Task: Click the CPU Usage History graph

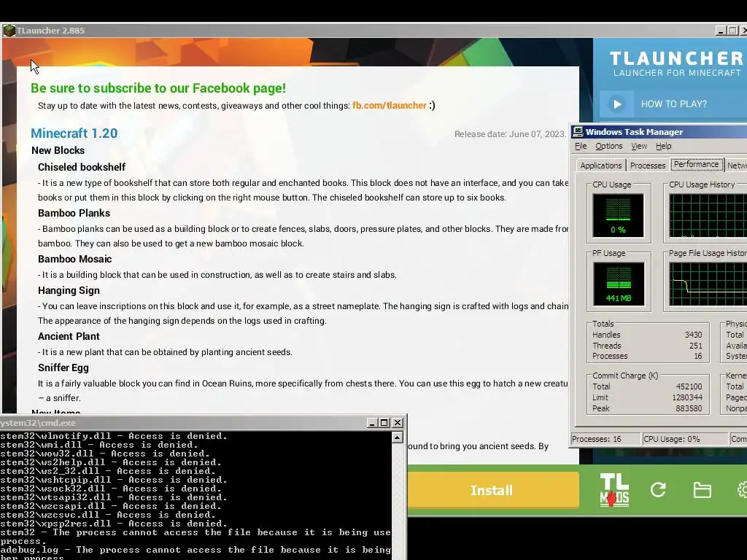Action: 708,215
